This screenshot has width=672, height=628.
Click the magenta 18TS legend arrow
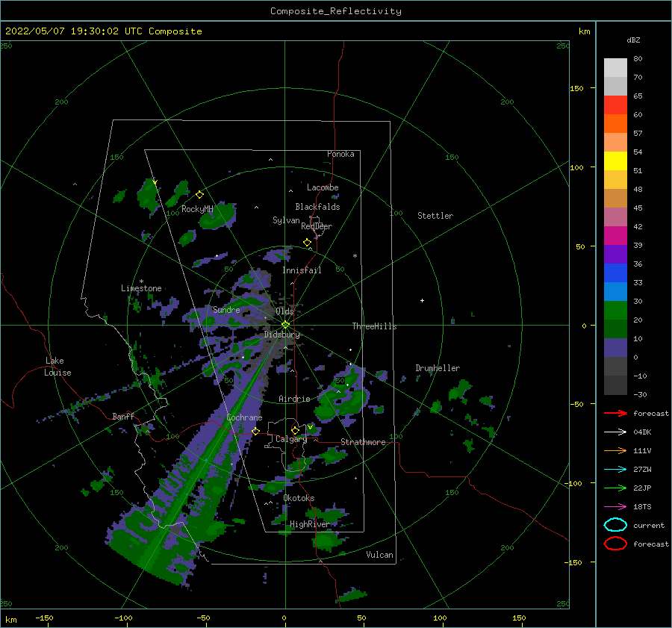tap(615, 507)
